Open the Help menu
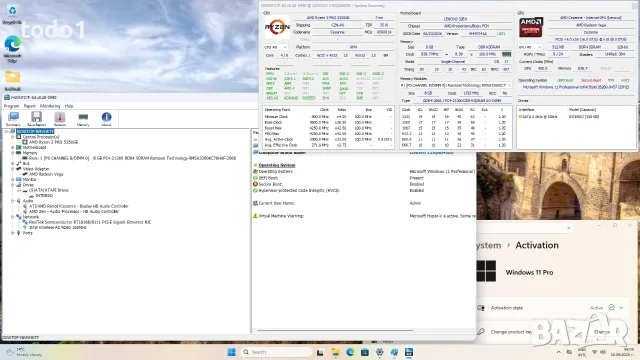The height and width of the screenshot is (360, 640). (69, 106)
